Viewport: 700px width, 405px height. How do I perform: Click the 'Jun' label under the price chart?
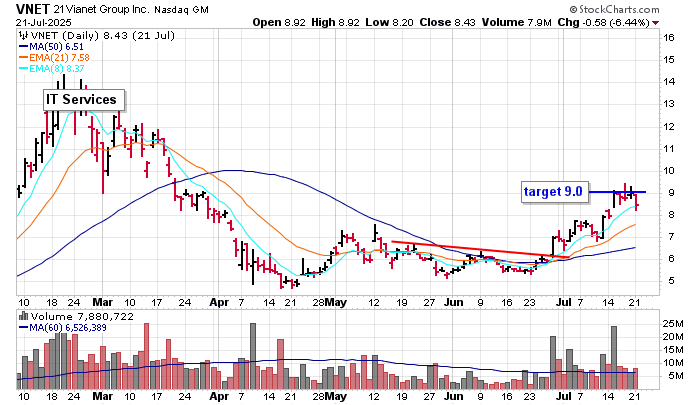click(x=453, y=302)
